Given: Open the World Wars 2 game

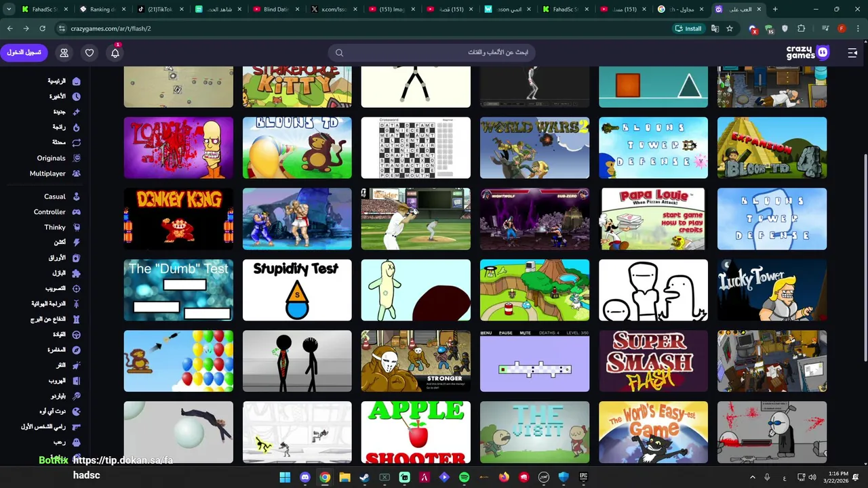Looking at the screenshot, I should pos(534,148).
